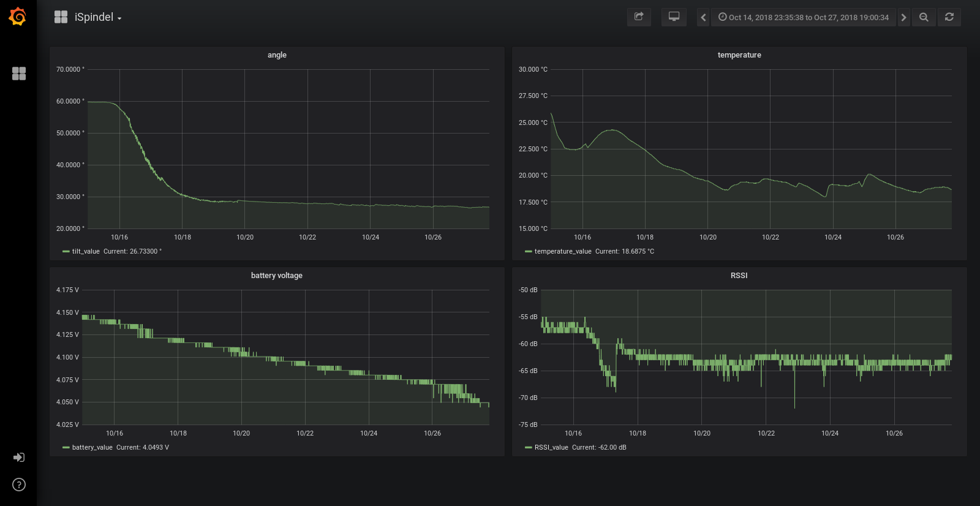Open the dashboards icon in sidebar
The image size is (980, 506).
click(x=19, y=74)
